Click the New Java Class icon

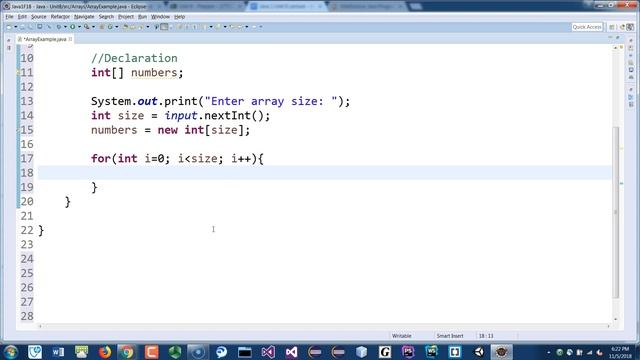(110, 27)
